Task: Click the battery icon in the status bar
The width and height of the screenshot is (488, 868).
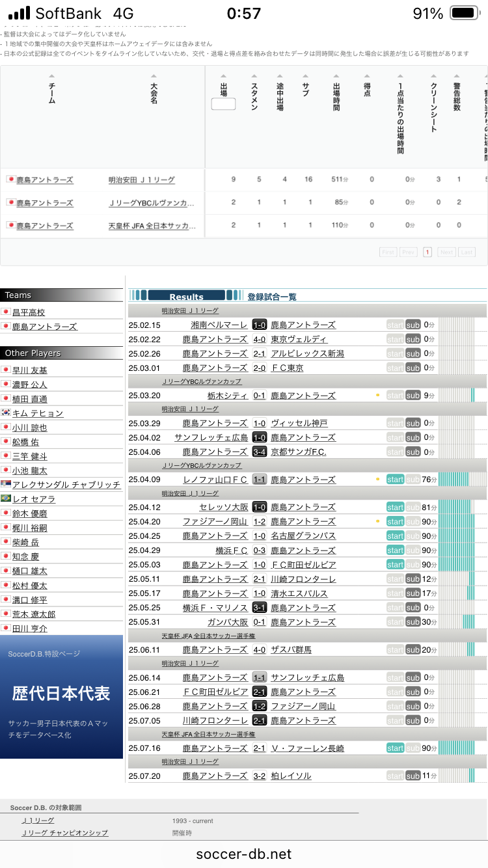Action: 464,13
